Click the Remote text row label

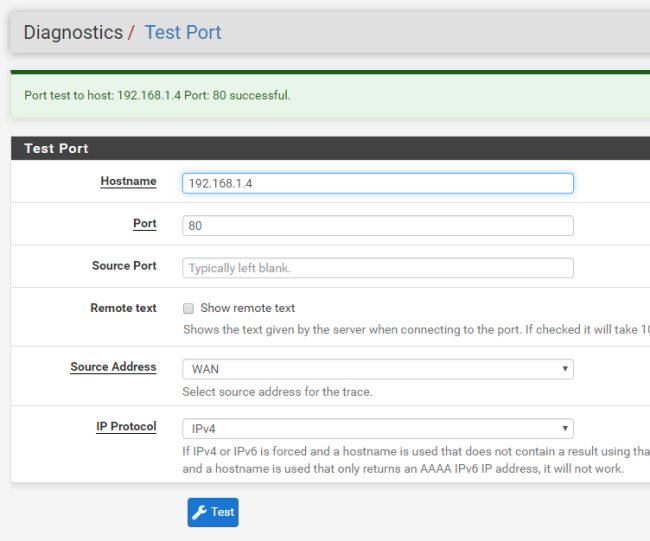coord(123,308)
